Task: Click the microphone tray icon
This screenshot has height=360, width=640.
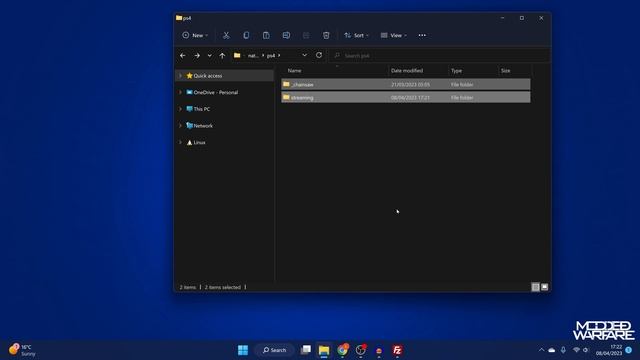Action: click(x=563, y=350)
